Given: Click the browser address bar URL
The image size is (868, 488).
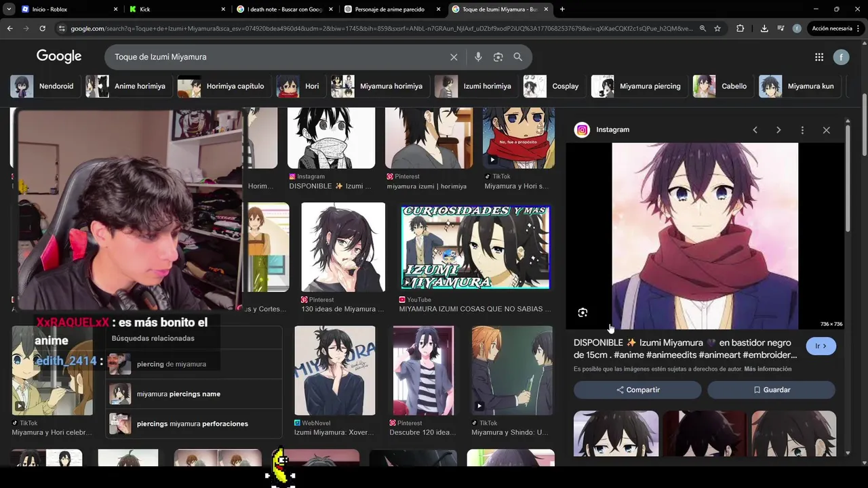Looking at the screenshot, I should (x=381, y=28).
